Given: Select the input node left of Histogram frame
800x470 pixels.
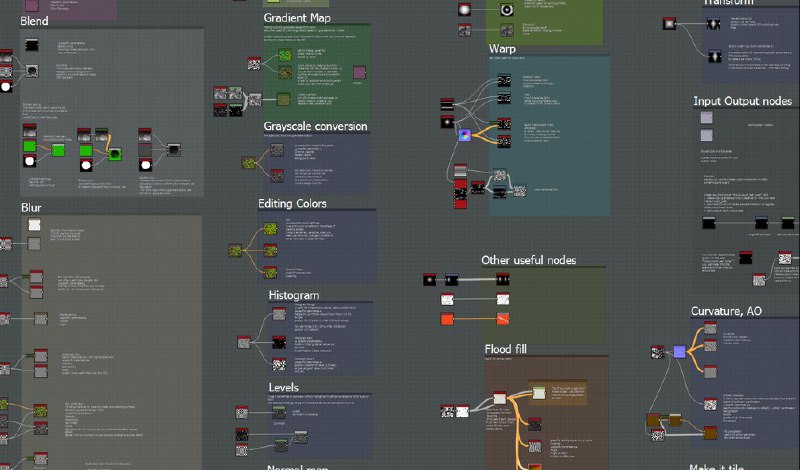Looking at the screenshot, I should [244, 342].
